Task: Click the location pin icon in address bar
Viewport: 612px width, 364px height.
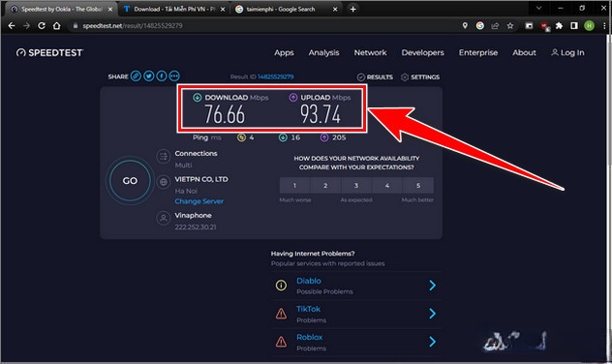Action: tap(465, 26)
